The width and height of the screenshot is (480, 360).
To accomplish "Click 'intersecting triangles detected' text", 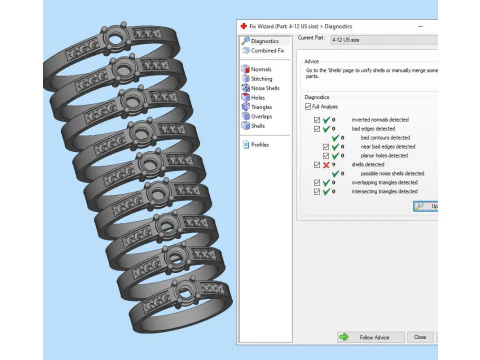I will (x=385, y=191).
